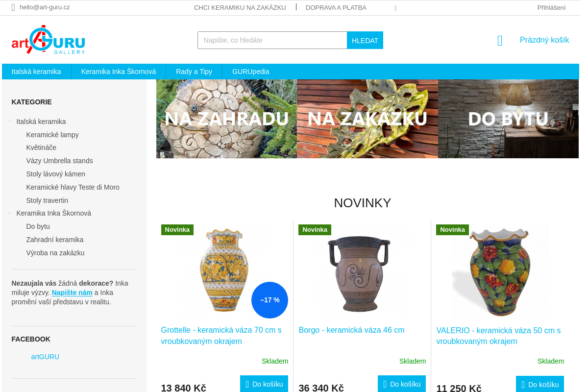Screen dimensions: 588x392
Task: Open the Přihlášení login link
Action: coord(551,7)
